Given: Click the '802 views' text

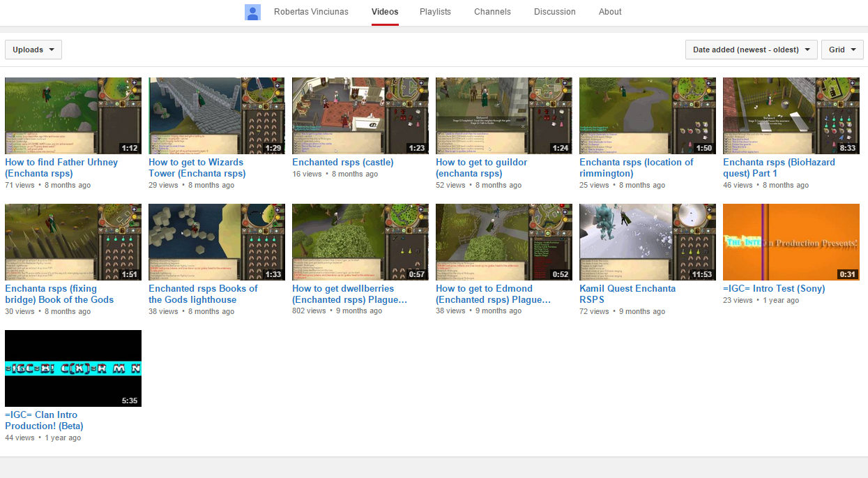Looking at the screenshot, I should (x=309, y=311).
